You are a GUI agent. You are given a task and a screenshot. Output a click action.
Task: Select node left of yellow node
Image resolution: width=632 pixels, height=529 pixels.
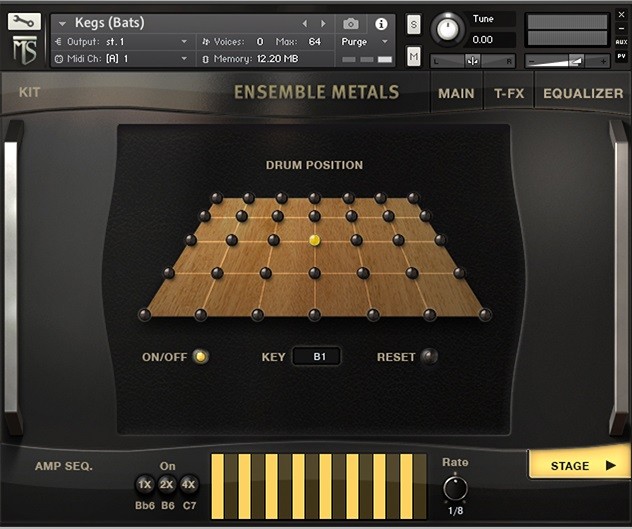pos(274,240)
